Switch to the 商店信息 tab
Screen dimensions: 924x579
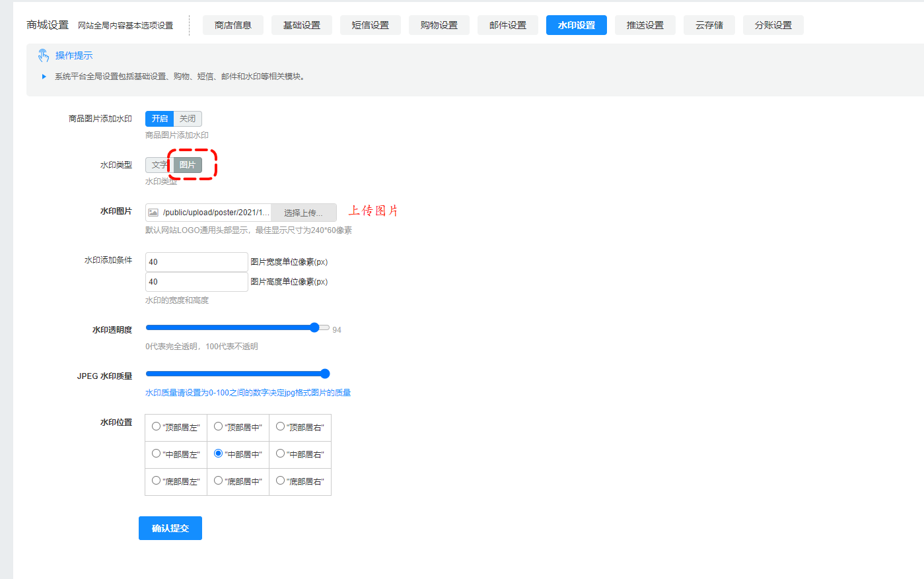coord(232,24)
